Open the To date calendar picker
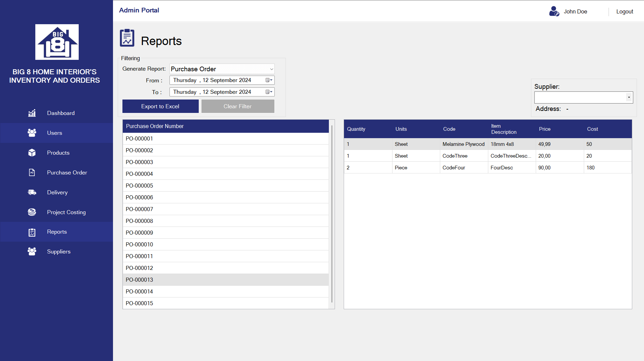The height and width of the screenshot is (361, 644). pos(269,92)
